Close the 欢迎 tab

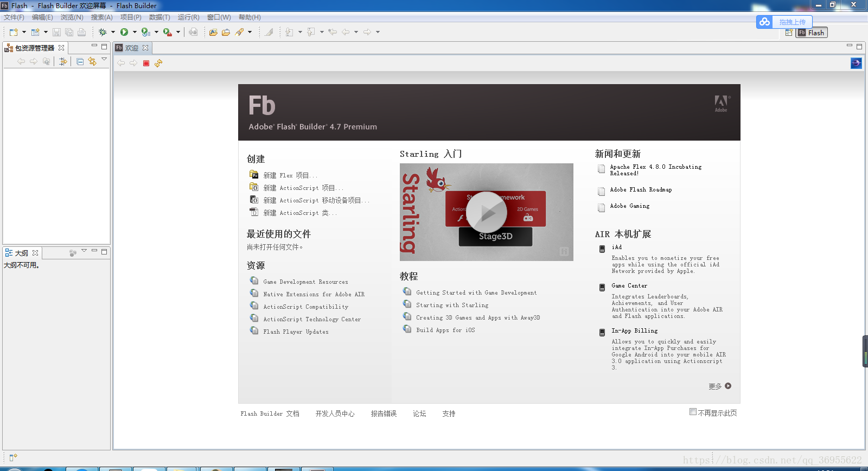pyautogui.click(x=145, y=48)
